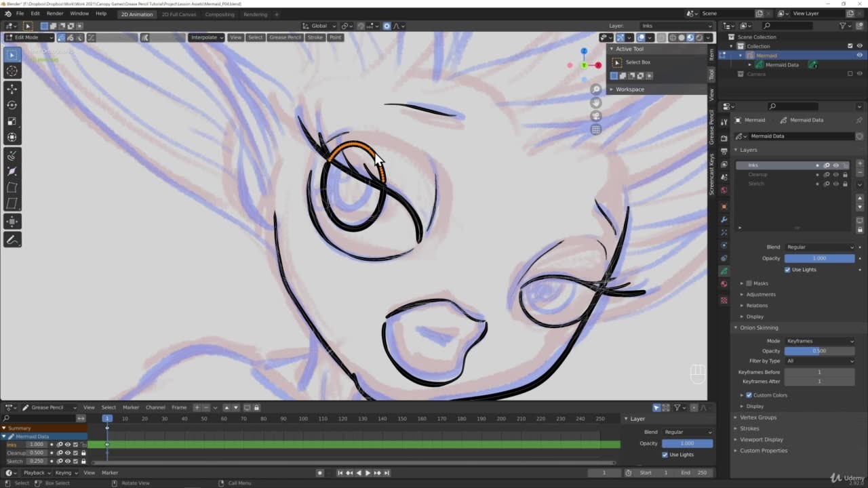Toggle visibility eye of Cleanup layer in Layers list
The height and width of the screenshot is (488, 868).
point(835,175)
